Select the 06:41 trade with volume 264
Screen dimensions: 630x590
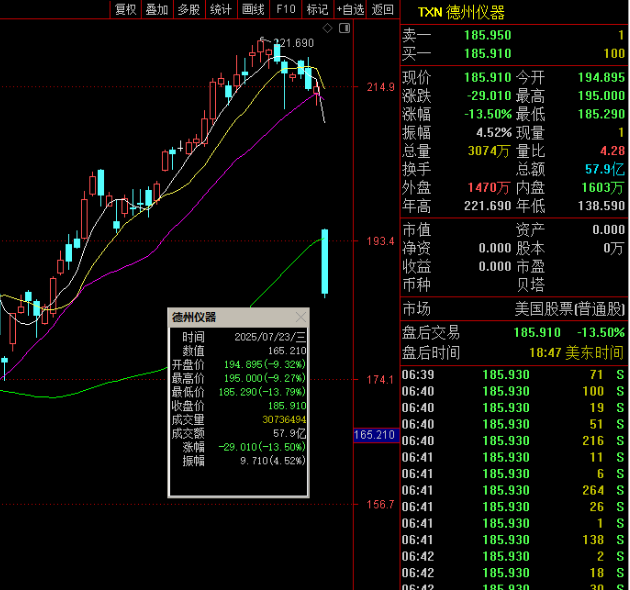click(x=513, y=490)
